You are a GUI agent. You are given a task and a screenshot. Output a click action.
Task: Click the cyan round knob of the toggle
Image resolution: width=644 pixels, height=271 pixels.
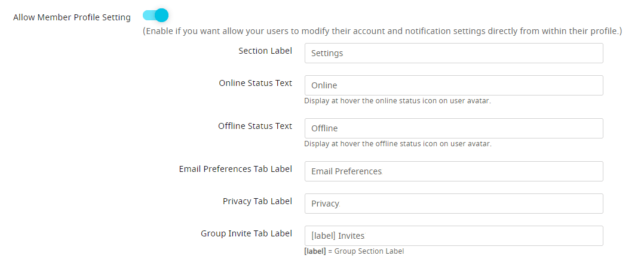pyautogui.click(x=162, y=16)
